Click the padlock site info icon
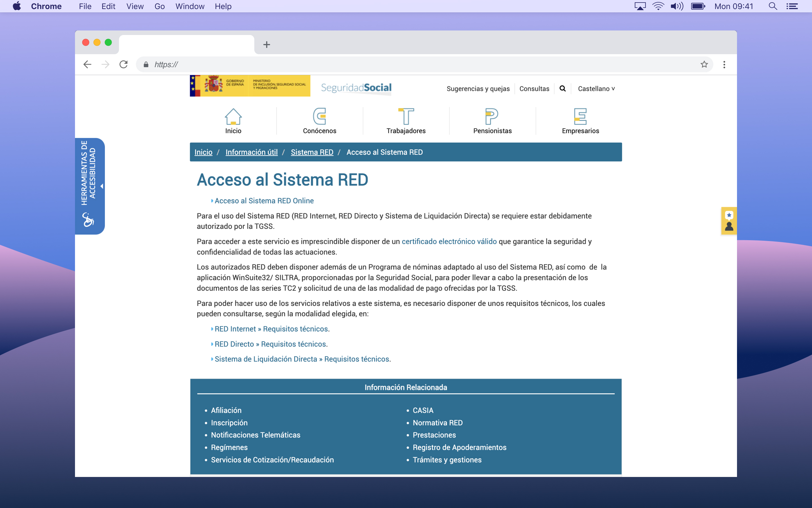Viewport: 812px width, 508px height. [x=146, y=65]
